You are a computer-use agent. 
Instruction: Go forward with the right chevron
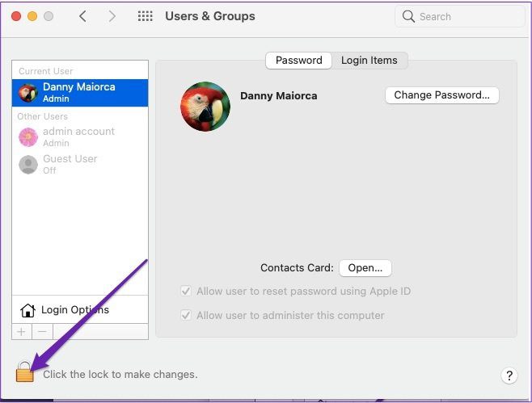(x=112, y=16)
